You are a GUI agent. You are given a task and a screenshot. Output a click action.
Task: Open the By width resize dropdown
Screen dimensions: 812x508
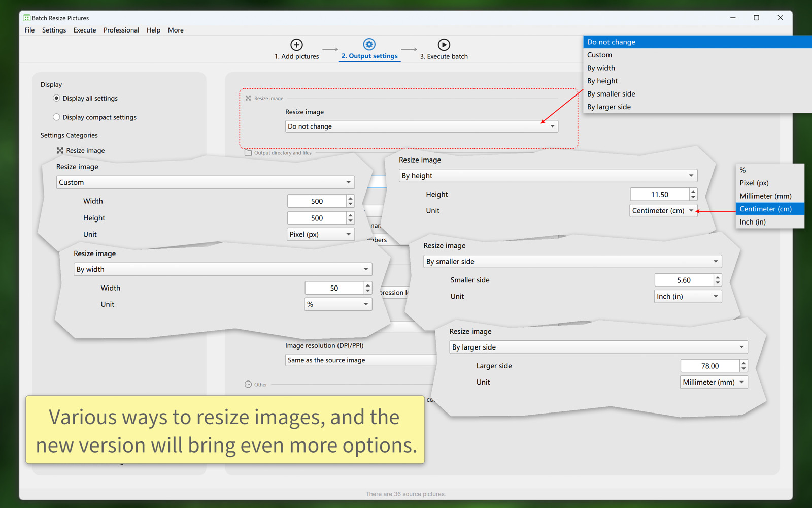223,269
